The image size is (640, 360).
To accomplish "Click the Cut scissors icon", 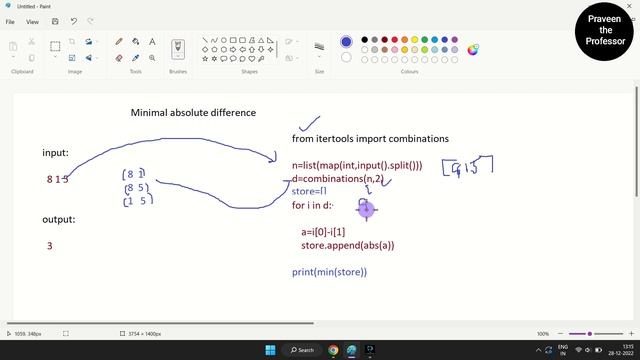I will click(31, 42).
